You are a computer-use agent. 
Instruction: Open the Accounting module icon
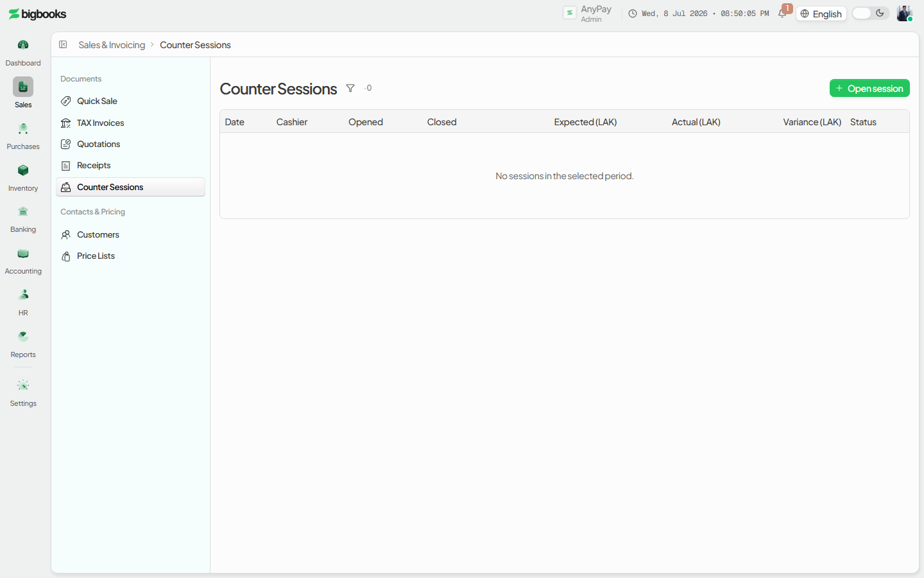pos(23,253)
